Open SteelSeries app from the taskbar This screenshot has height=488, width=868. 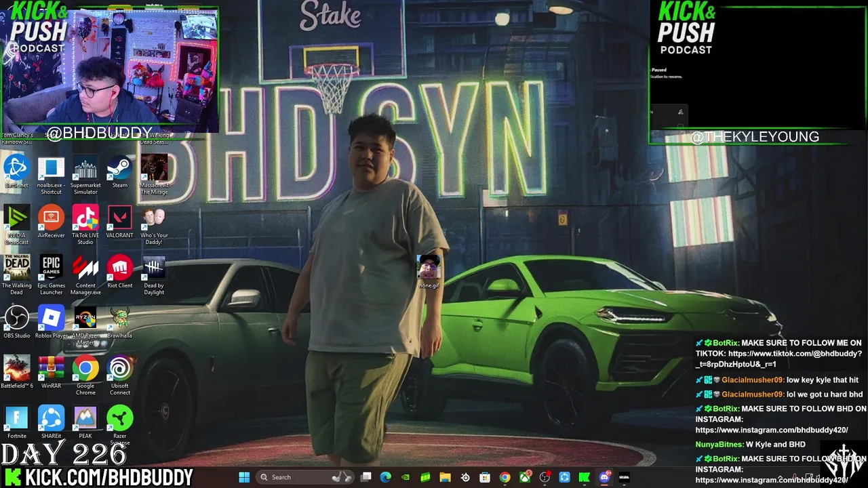[465, 477]
